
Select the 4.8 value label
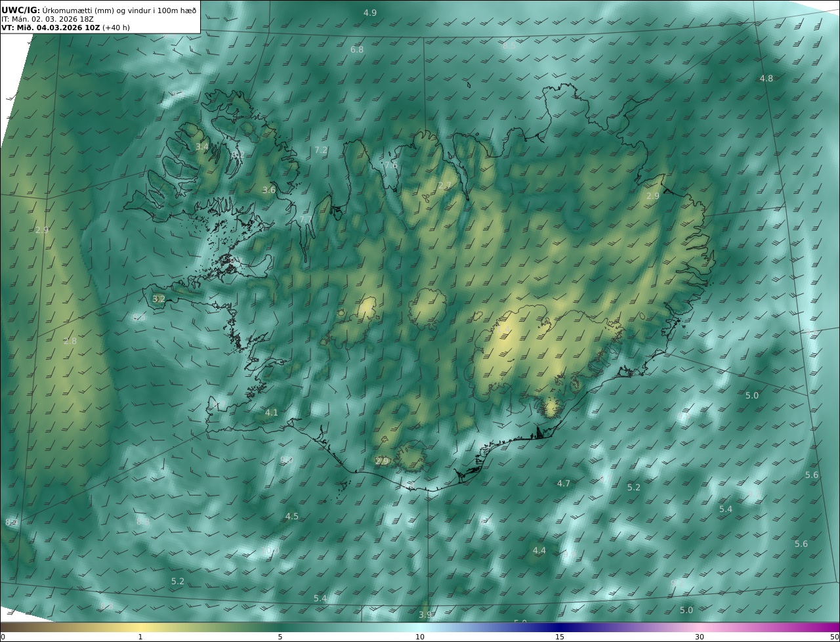pos(766,79)
